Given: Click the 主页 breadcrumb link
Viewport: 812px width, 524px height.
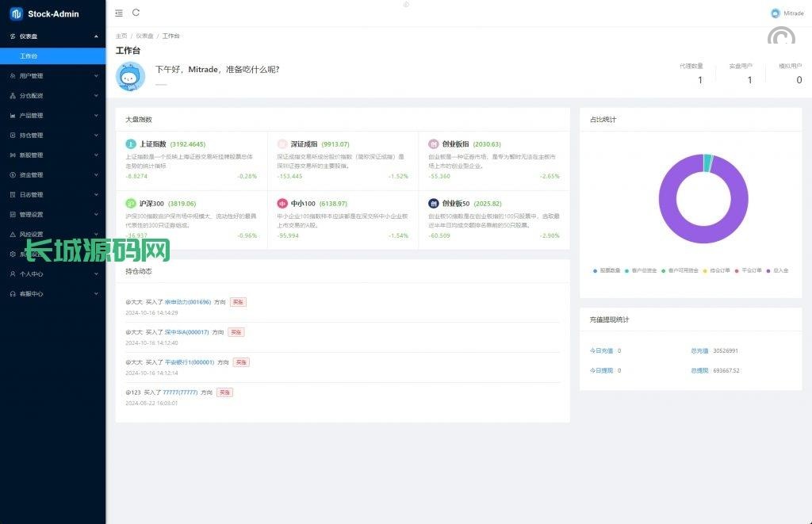Looking at the screenshot, I should pos(121,36).
